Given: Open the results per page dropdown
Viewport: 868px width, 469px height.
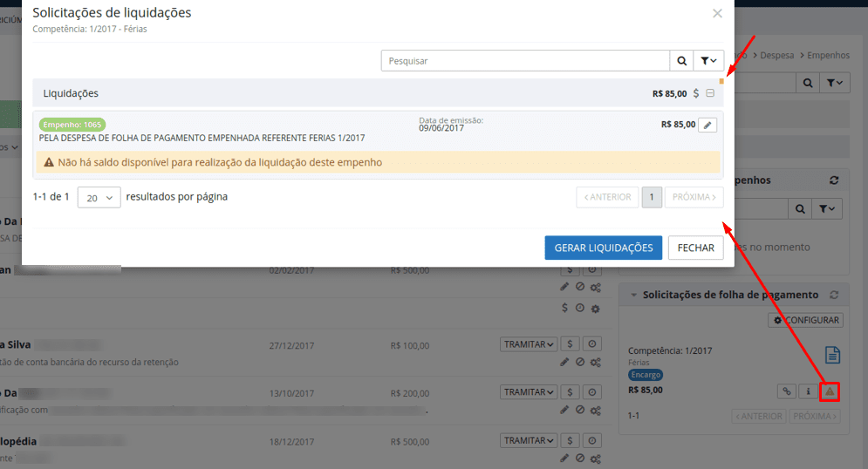Looking at the screenshot, I should (x=99, y=198).
